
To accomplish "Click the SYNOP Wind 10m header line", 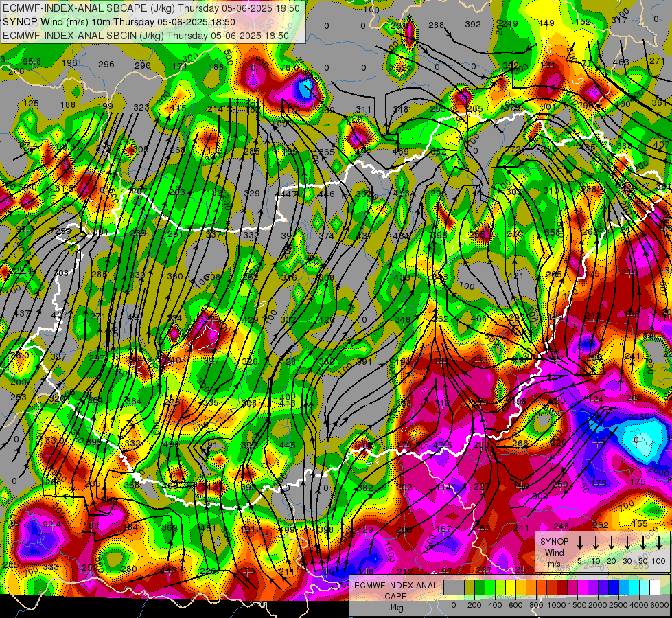I will 119,22.
